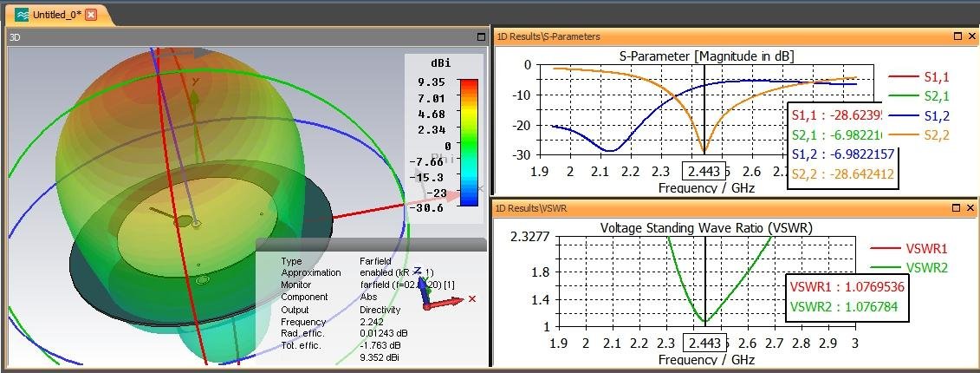This screenshot has height=373, width=980.
Task: Click the 2.443 marker on S-Parameter axis
Action: pos(704,171)
